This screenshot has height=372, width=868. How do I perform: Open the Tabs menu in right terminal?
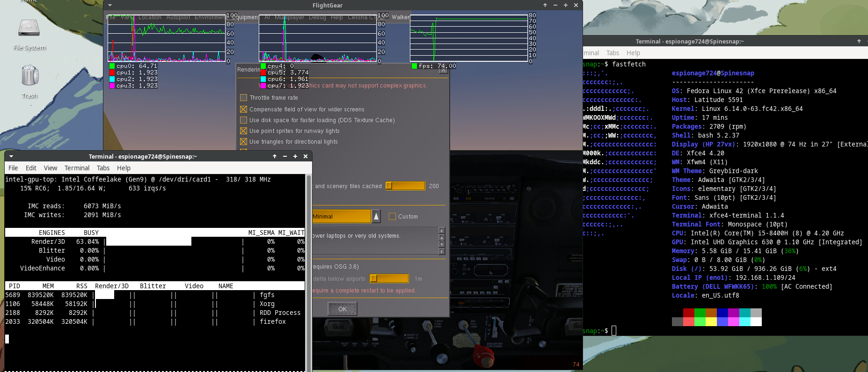[x=613, y=53]
